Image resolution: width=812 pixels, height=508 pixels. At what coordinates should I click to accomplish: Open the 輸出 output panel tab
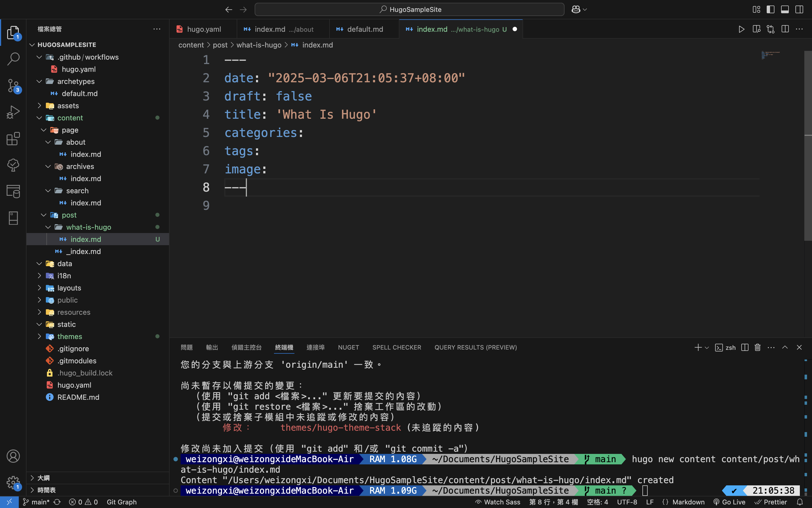[x=212, y=347]
